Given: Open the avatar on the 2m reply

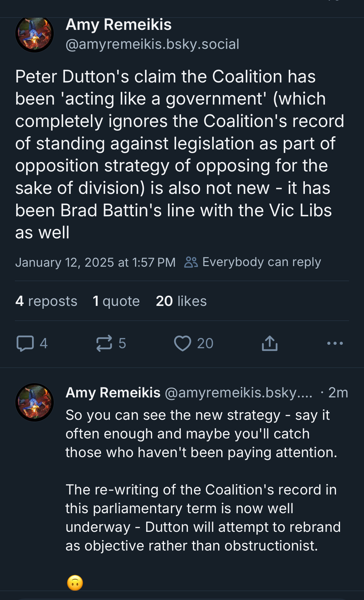Looking at the screenshot, I should pos(34,402).
